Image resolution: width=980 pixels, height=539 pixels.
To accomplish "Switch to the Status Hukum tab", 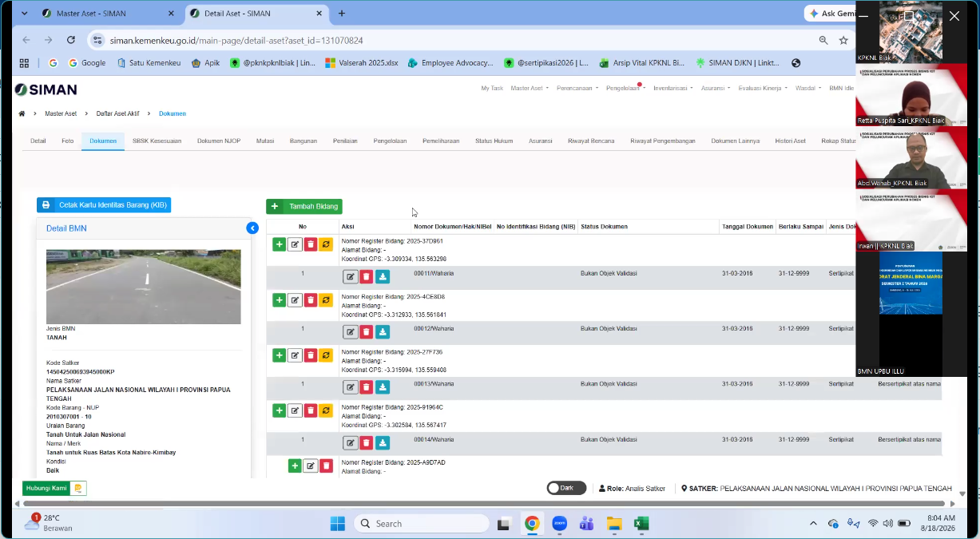I will coord(494,141).
